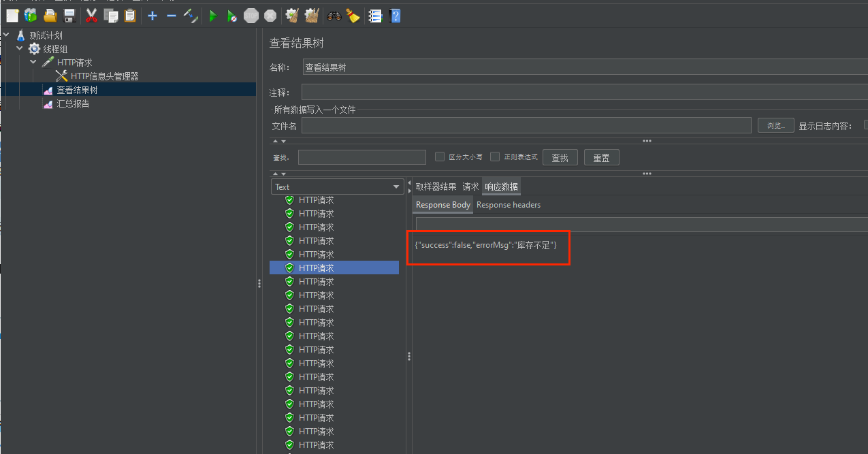Image resolution: width=868 pixels, height=454 pixels.
Task: Click the Start no pauses icon
Action: click(x=232, y=15)
